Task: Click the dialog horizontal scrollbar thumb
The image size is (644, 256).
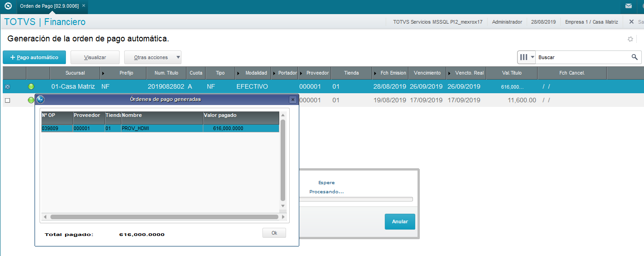Action: point(164,217)
